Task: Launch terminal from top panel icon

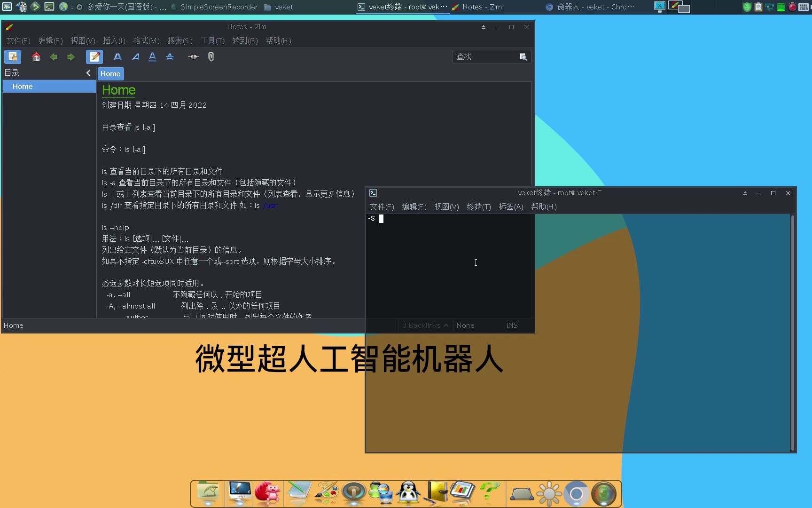Action: pos(49,7)
